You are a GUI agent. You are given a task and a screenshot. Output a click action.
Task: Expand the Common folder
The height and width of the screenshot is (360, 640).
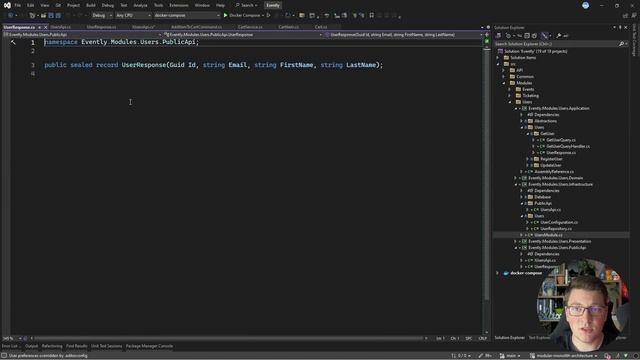[x=504, y=77]
